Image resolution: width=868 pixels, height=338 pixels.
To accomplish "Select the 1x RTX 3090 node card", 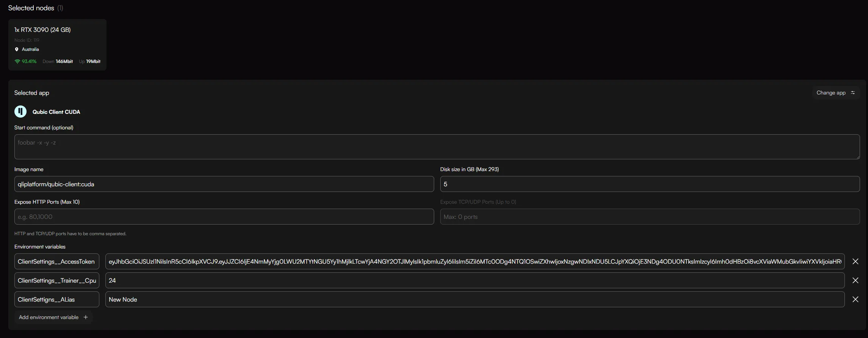I will point(57,45).
